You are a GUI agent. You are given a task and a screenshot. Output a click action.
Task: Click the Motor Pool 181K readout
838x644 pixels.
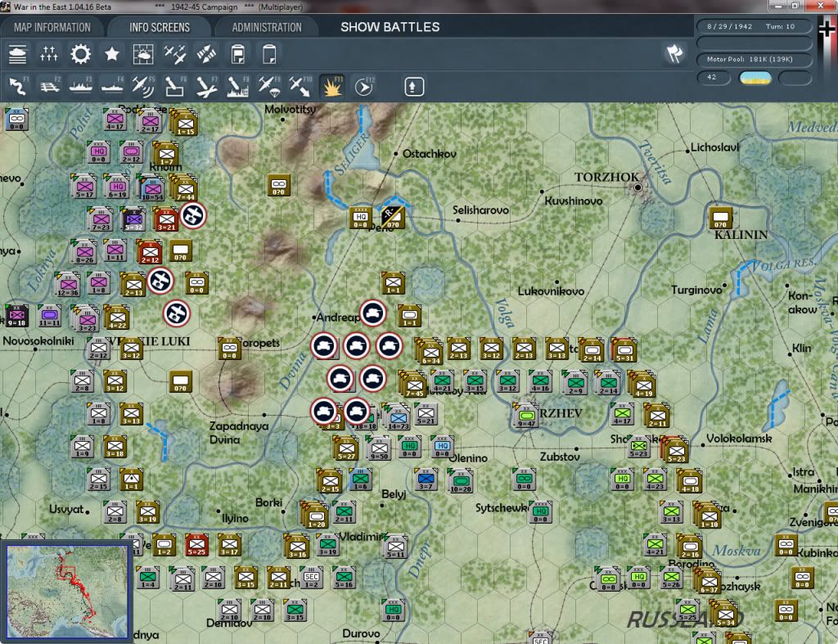coord(754,59)
